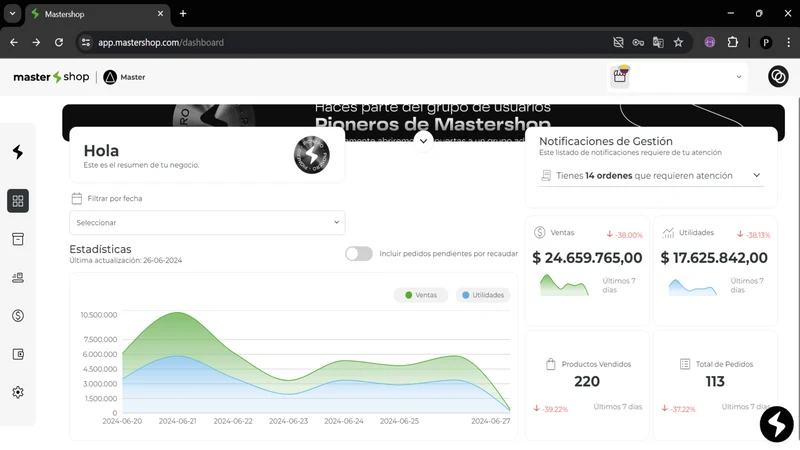
Task: Click the 2024-06-21 chart axis label
Action: tap(177, 421)
